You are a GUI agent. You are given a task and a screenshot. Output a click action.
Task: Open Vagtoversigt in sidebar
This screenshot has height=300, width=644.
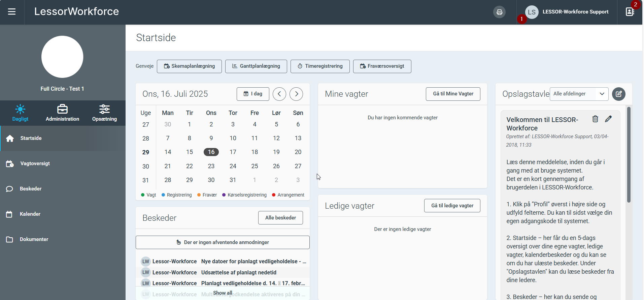click(x=35, y=163)
